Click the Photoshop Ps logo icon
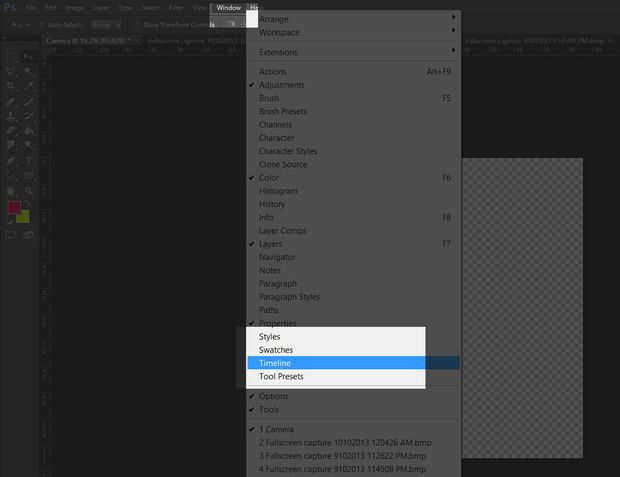Image resolution: width=620 pixels, height=477 pixels. click(x=9, y=7)
